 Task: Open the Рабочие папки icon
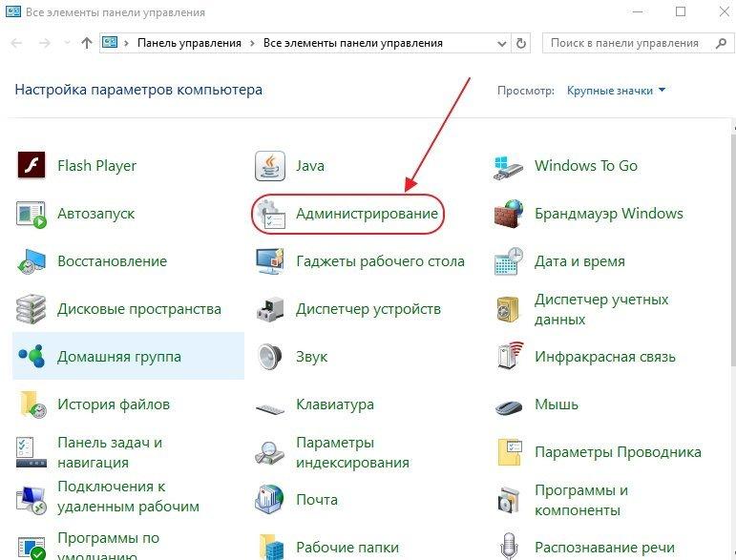(272, 547)
